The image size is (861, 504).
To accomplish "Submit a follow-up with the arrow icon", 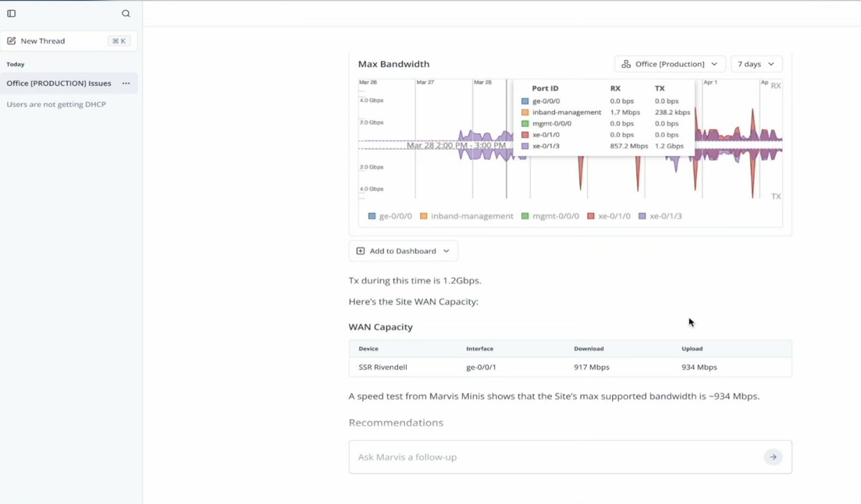I will pyautogui.click(x=773, y=456).
